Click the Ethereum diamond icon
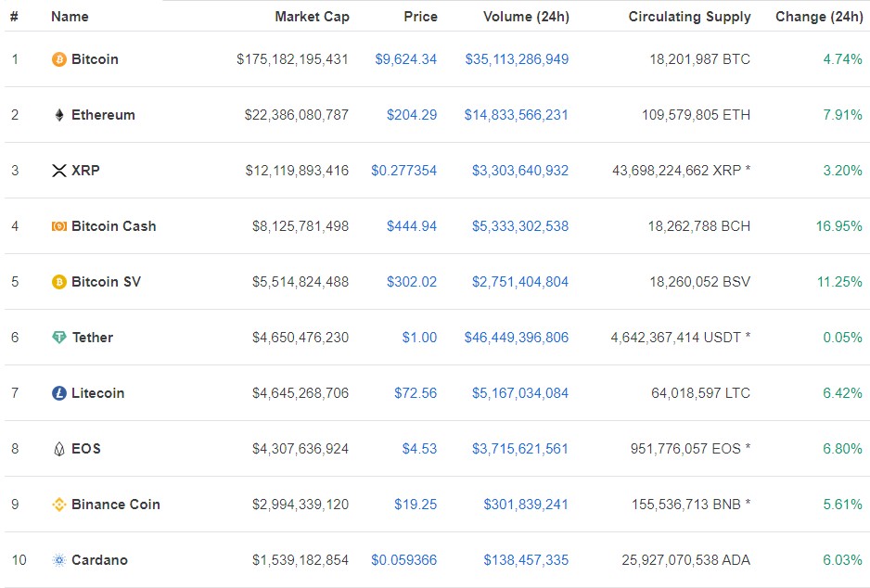Viewport: 870px width, 588px height. pyautogui.click(x=58, y=115)
